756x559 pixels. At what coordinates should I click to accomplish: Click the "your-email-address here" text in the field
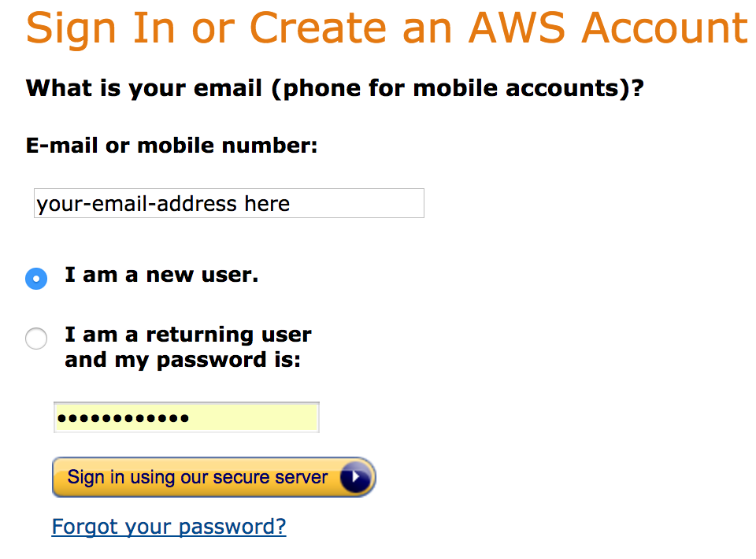pos(163,204)
